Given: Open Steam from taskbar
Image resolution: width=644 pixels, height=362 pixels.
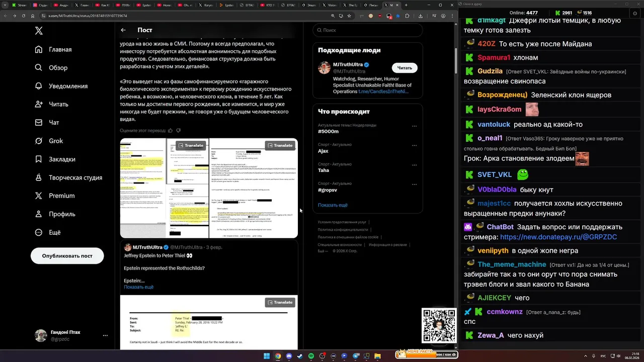Looking at the screenshot, I should (x=300, y=356).
